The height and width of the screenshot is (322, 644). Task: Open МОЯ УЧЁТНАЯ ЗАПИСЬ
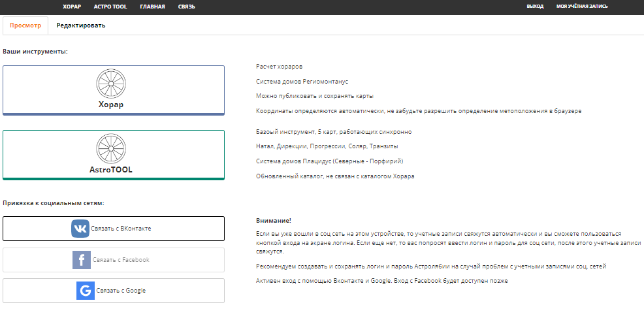click(x=582, y=7)
